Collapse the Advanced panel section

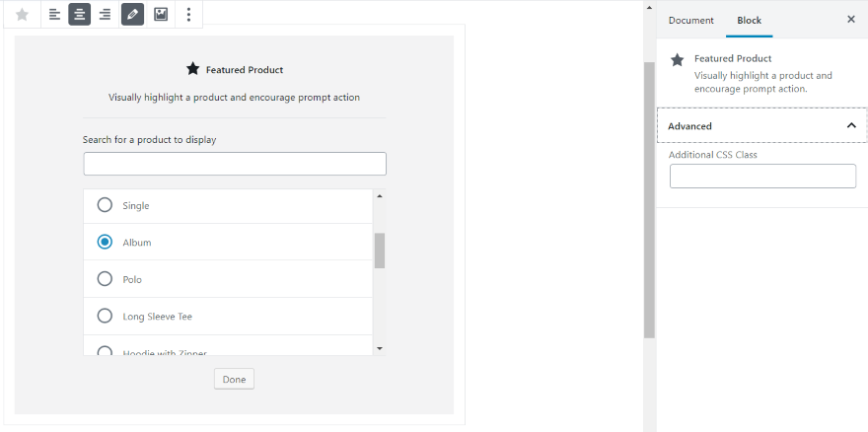tap(851, 126)
